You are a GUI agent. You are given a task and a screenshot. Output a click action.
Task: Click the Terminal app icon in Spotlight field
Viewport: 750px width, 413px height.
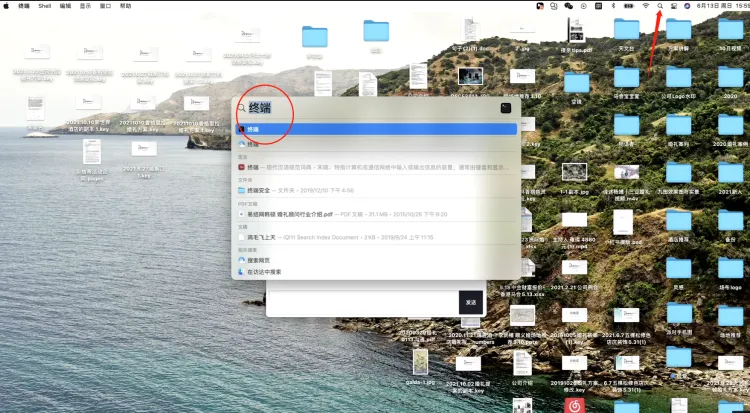(506, 108)
